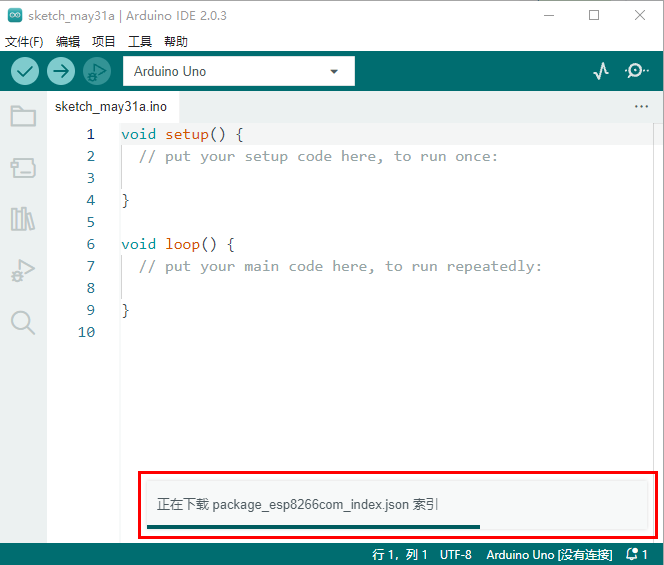Open the Serial Plotter
Image resolution: width=664 pixels, height=565 pixels.
[x=601, y=71]
